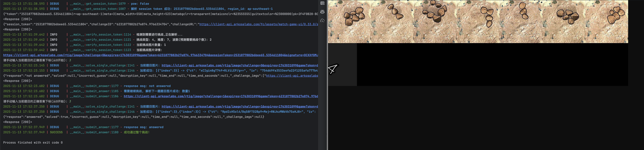
Task: Click the cloud terminal sidebar icon
Action: 323,20
